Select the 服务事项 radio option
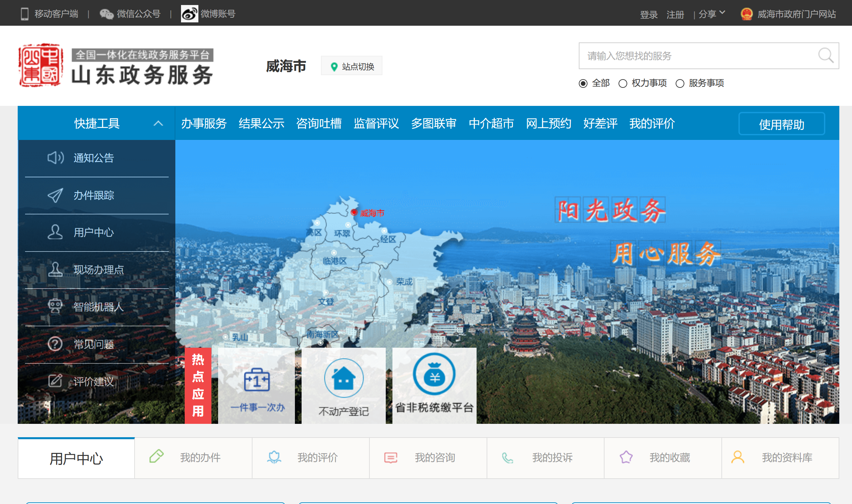 pyautogui.click(x=679, y=83)
